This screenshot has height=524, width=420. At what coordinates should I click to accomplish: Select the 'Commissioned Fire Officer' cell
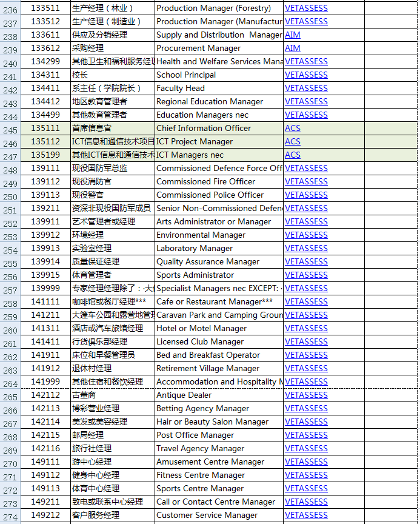click(219, 181)
